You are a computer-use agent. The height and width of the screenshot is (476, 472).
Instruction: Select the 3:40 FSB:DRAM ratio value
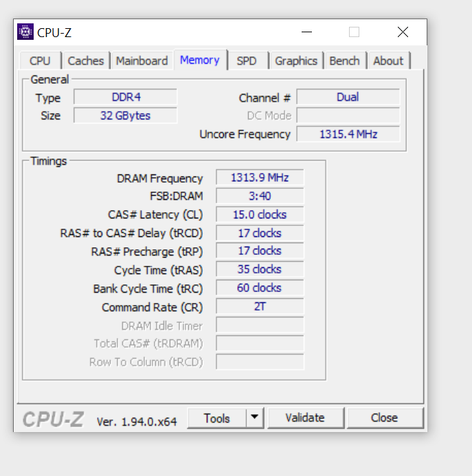(260, 196)
